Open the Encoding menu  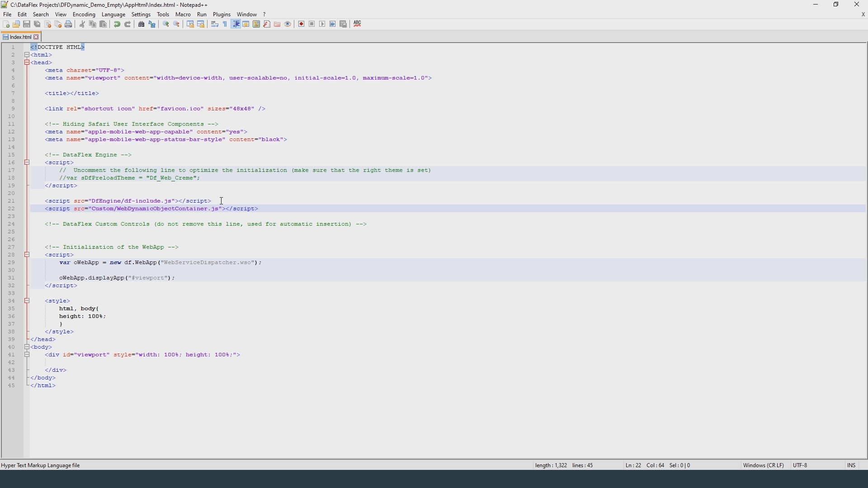click(84, 14)
